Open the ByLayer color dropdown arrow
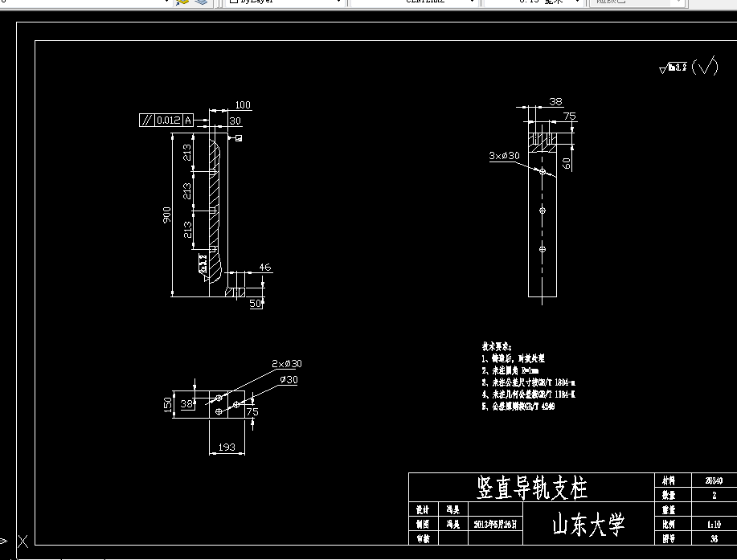737x560 pixels. 338,2
